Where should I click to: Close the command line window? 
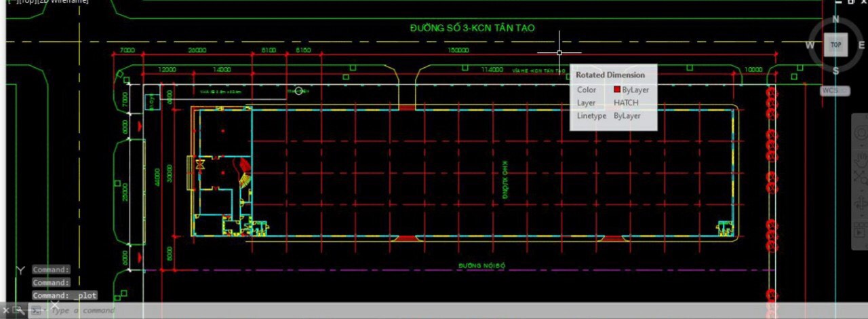tap(7, 311)
